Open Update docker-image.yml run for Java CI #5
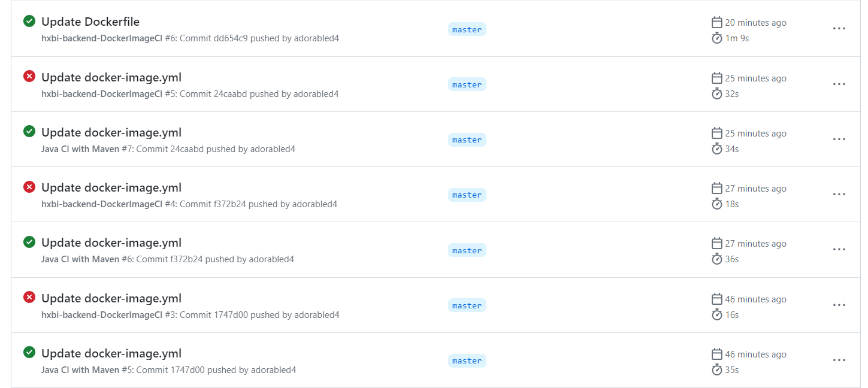The height and width of the screenshot is (388, 868). click(111, 353)
